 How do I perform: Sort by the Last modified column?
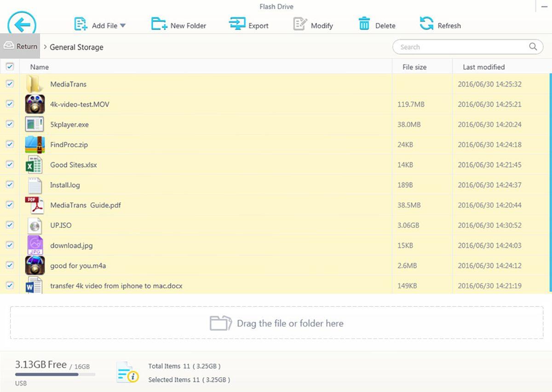pos(483,67)
